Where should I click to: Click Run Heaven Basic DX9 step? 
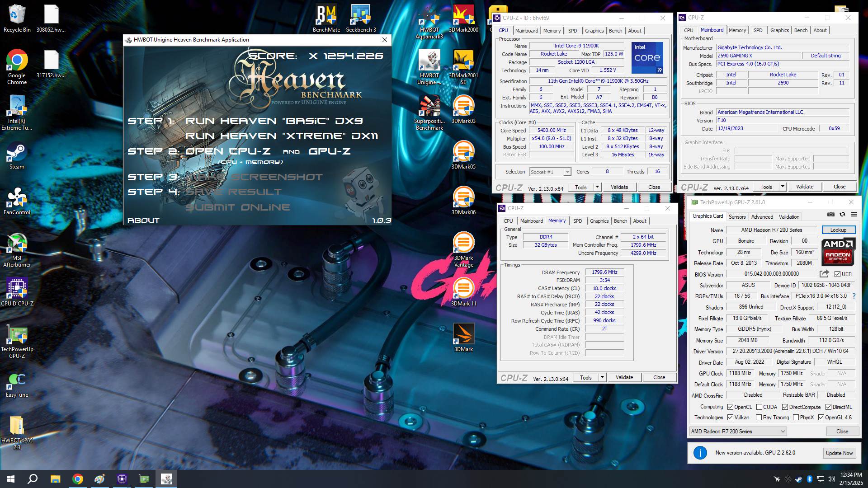coord(274,121)
